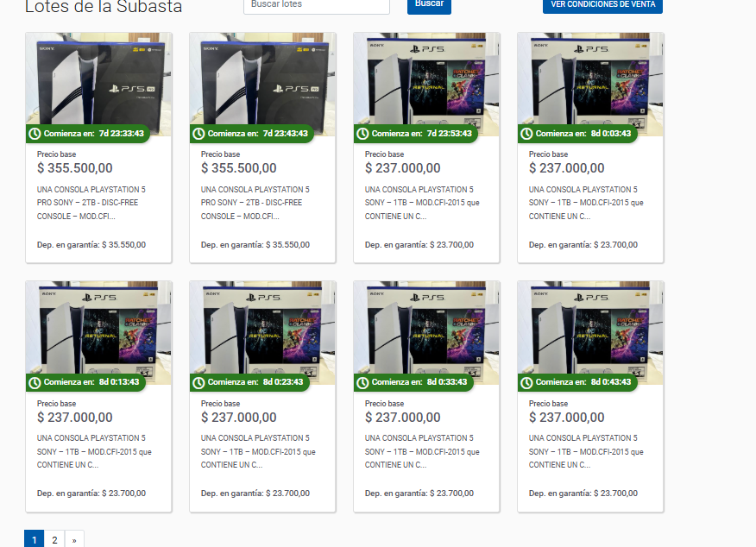Open description of lot starting 8d 0:13:43
The width and height of the screenshot is (756, 547).
click(94, 451)
